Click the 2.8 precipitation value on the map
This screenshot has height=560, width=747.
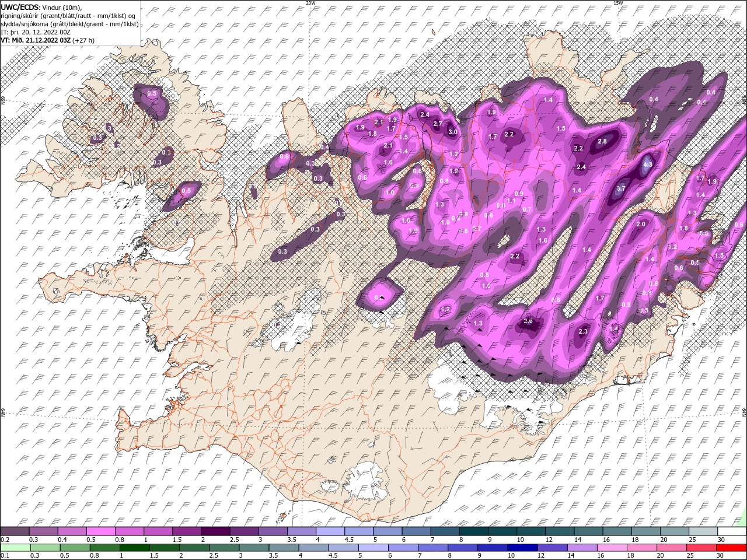602,141
